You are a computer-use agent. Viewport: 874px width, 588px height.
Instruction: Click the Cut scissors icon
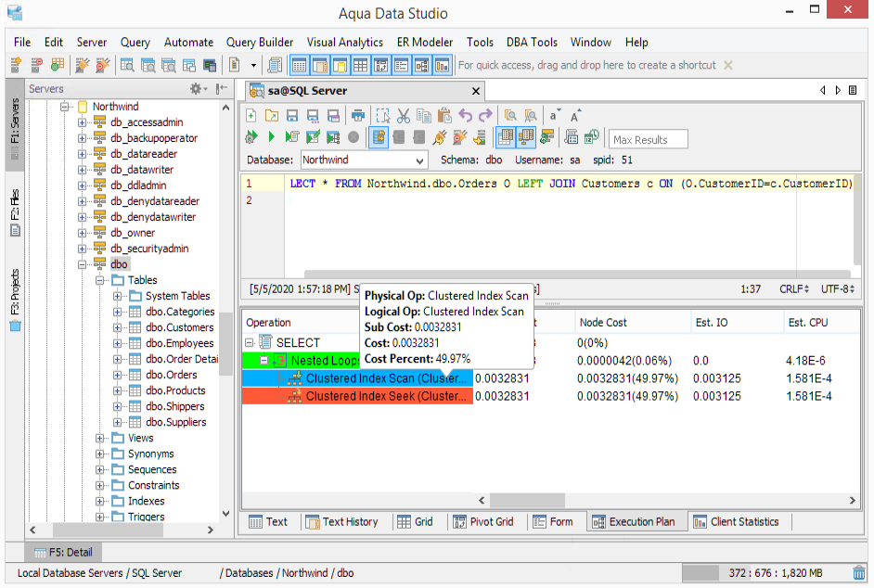(403, 116)
